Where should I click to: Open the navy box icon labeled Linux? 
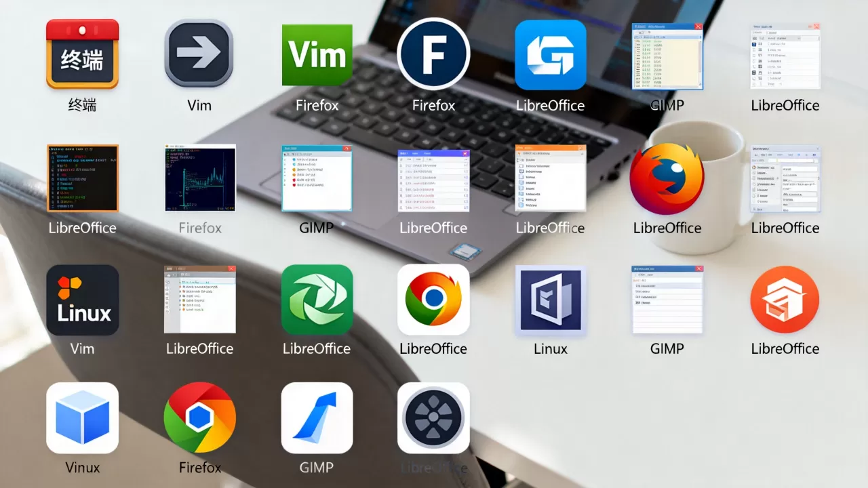[551, 300]
